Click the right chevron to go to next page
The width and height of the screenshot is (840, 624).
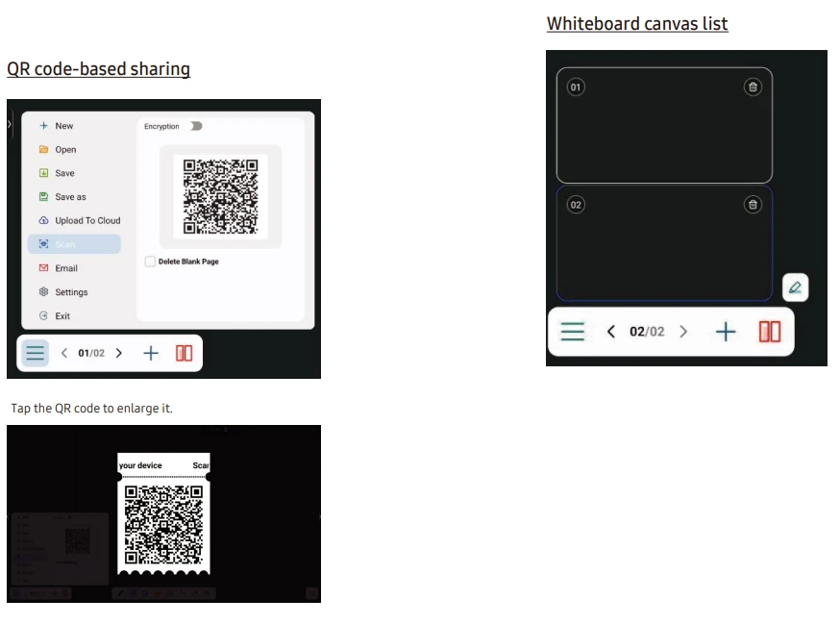tap(118, 353)
